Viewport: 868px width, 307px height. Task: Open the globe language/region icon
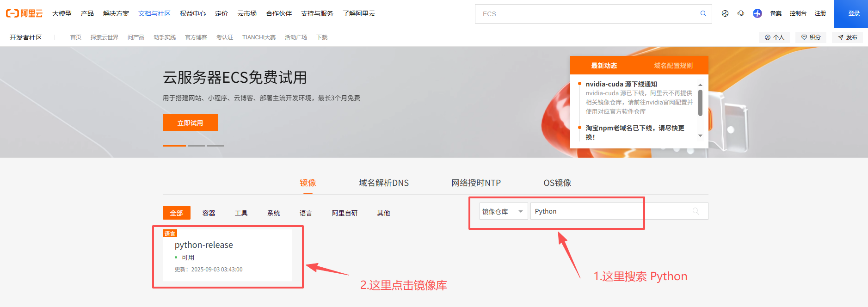(725, 13)
